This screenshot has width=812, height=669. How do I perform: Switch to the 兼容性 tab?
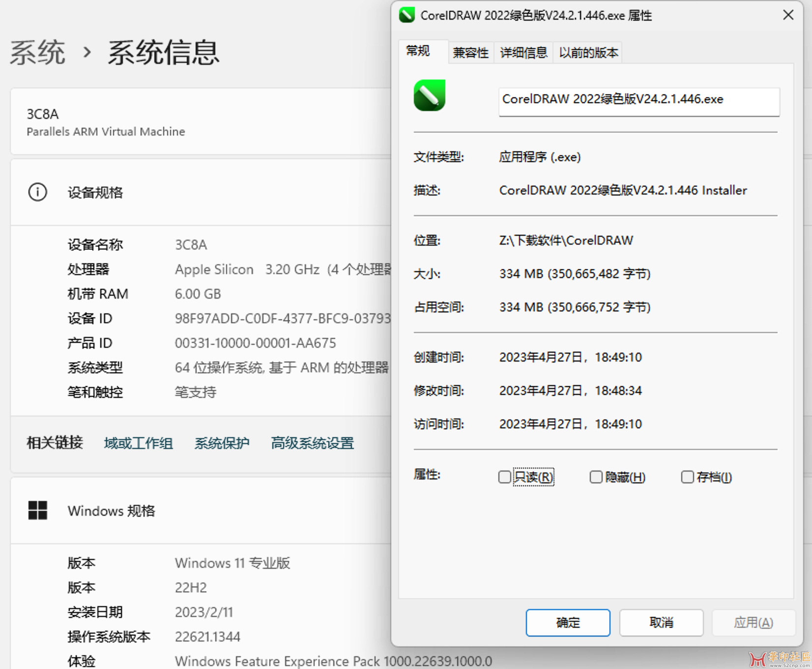[470, 53]
